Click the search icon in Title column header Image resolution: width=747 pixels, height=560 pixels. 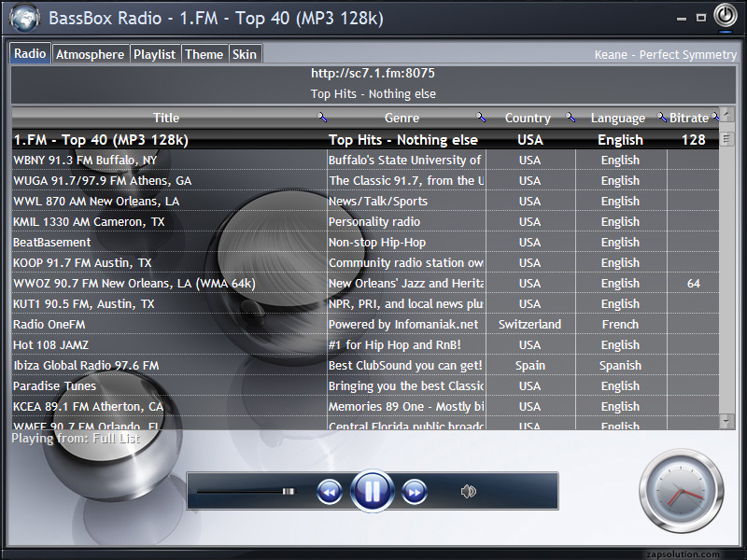tap(322, 117)
